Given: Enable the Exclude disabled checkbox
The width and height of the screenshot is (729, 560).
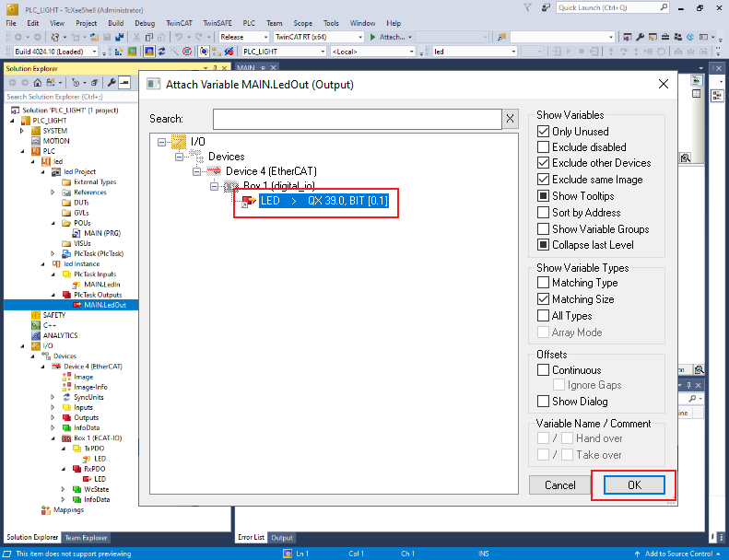Looking at the screenshot, I should 544,147.
